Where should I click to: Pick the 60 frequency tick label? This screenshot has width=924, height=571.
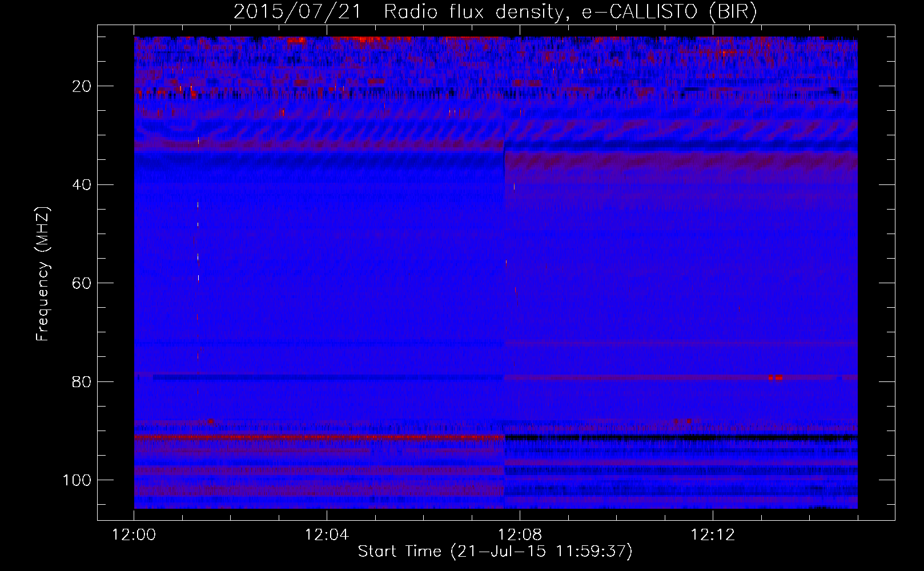coord(81,284)
